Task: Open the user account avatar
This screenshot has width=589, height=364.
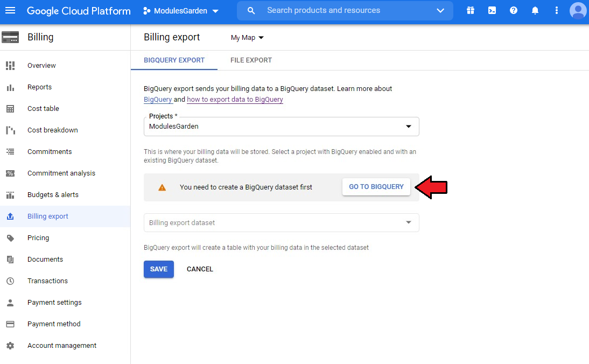Action: [x=578, y=11]
